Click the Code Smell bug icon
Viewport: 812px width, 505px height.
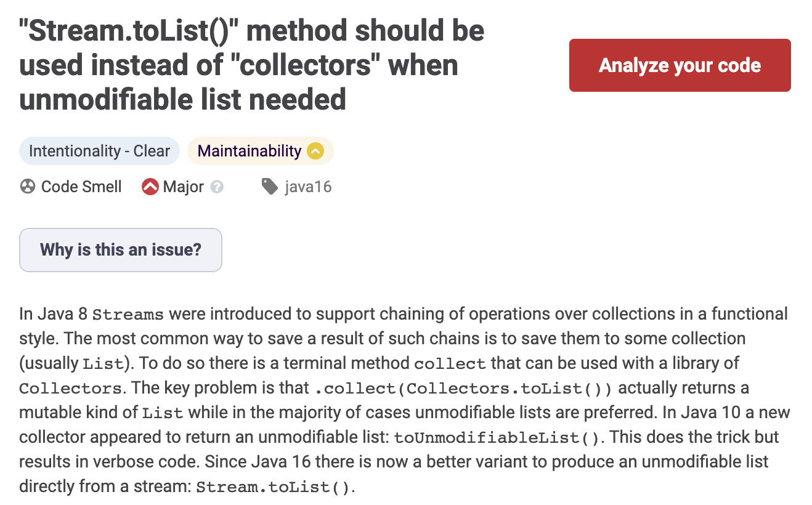28,187
